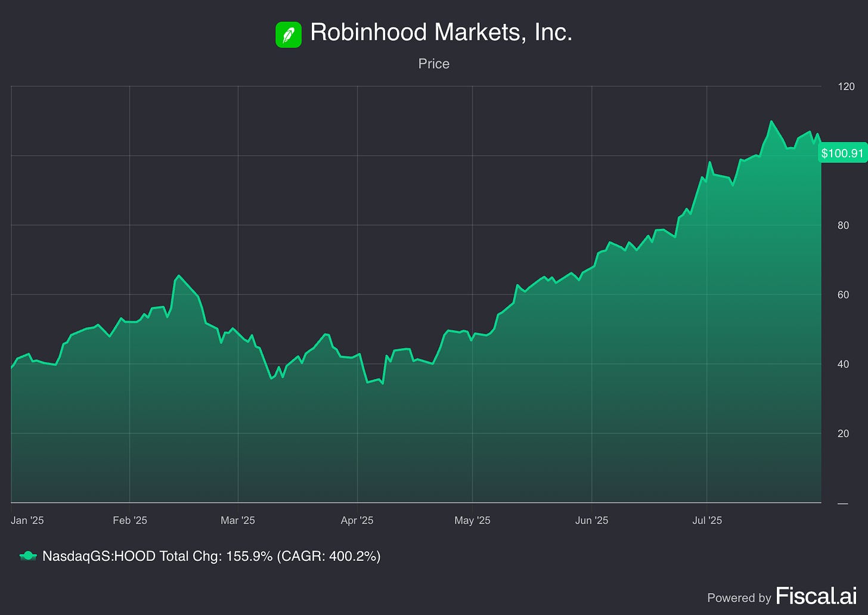Viewport: 868px width, 615px height.
Task: Click the 80 price axis value
Action: [843, 225]
